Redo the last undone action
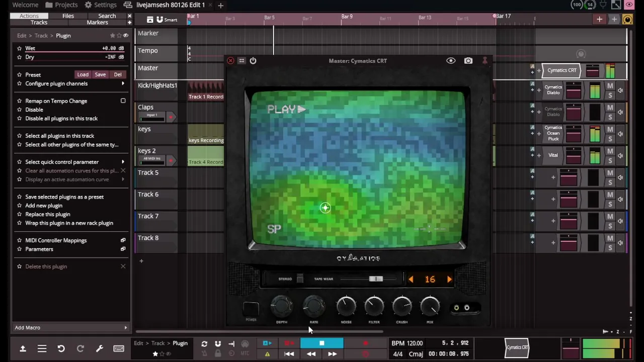 click(80, 348)
